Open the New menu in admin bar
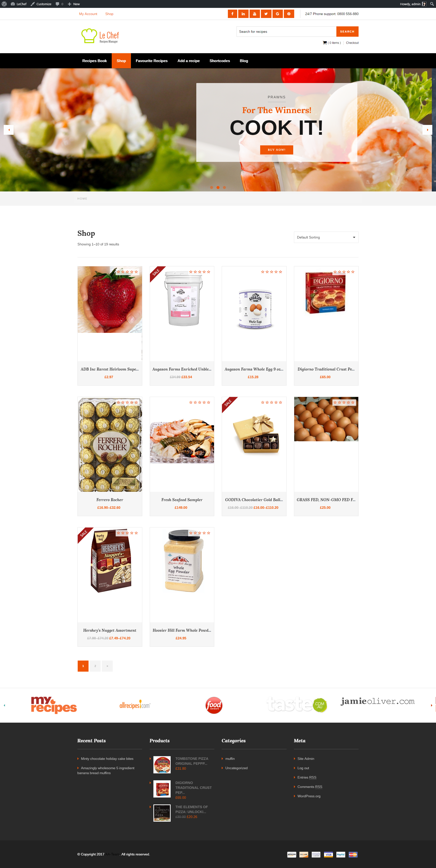 point(74,4)
